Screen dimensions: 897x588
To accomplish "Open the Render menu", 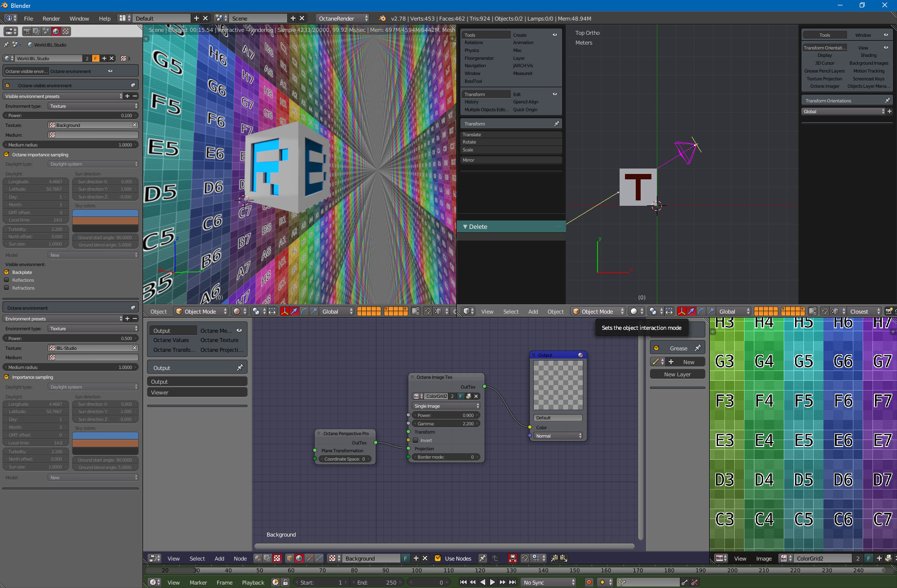I will pos(51,19).
